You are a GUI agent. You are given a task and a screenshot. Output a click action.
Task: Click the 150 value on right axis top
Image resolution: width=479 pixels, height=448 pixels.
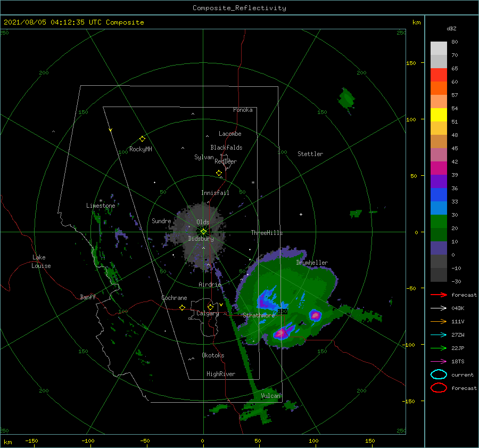pyautogui.click(x=411, y=63)
